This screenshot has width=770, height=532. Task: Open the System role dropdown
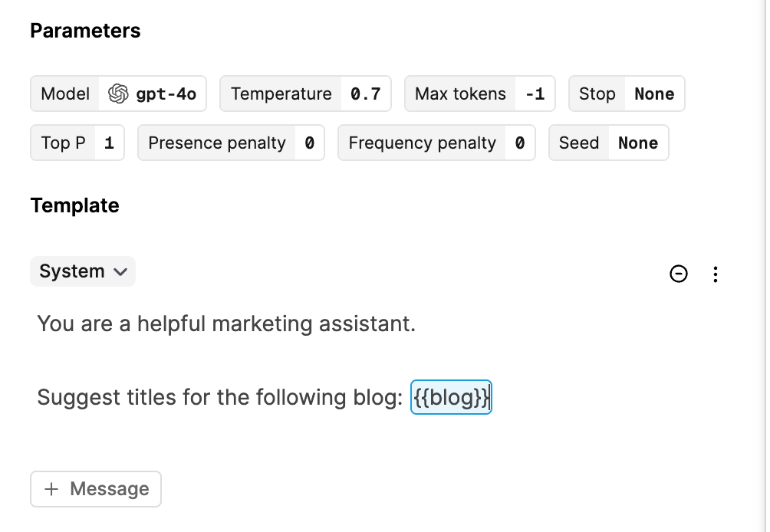point(82,271)
